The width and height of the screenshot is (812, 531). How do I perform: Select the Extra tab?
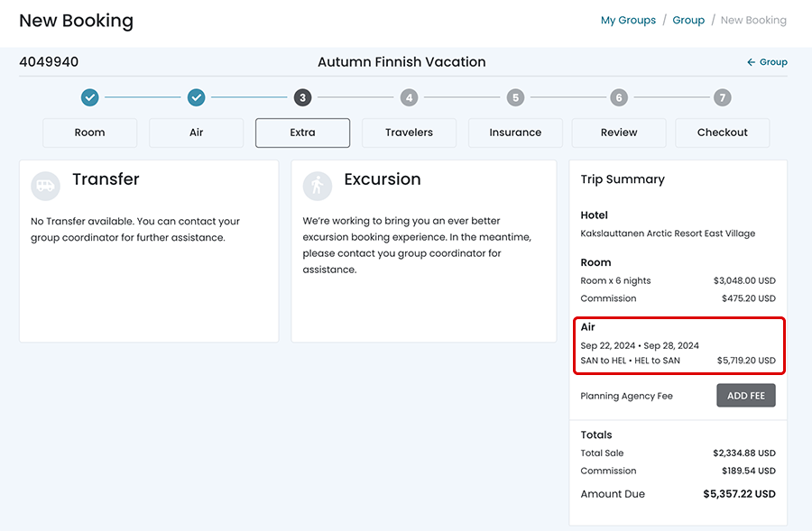(303, 133)
